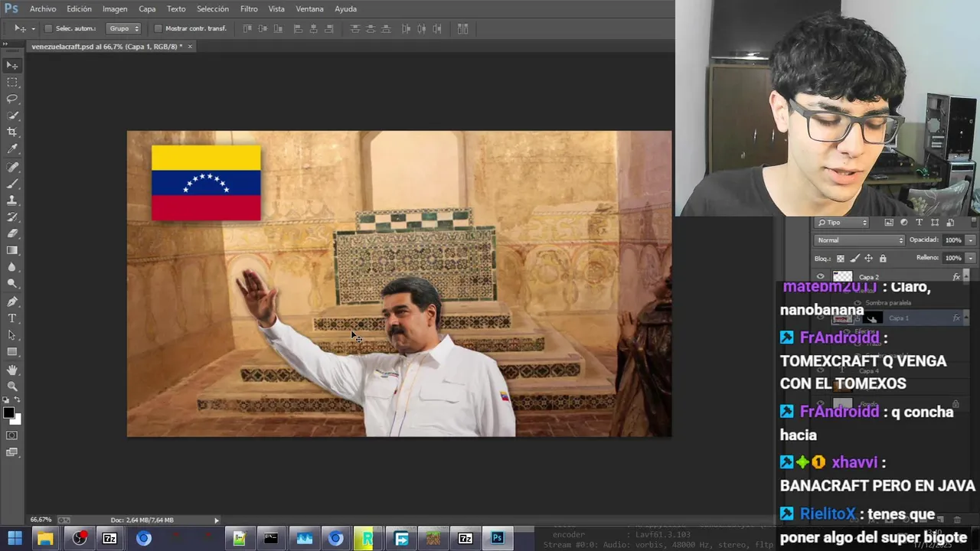Open the Archivo menu
The height and width of the screenshot is (551, 980).
[x=43, y=8]
